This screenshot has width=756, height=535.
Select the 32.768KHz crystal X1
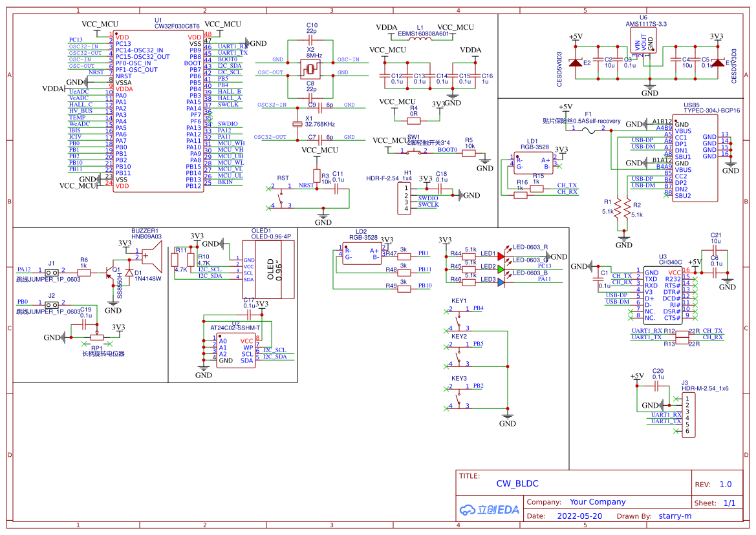pos(297,123)
